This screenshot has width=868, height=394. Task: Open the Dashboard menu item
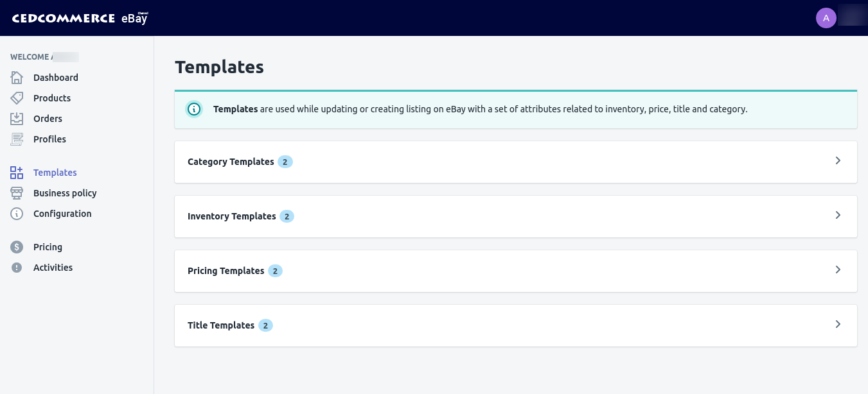(x=55, y=78)
